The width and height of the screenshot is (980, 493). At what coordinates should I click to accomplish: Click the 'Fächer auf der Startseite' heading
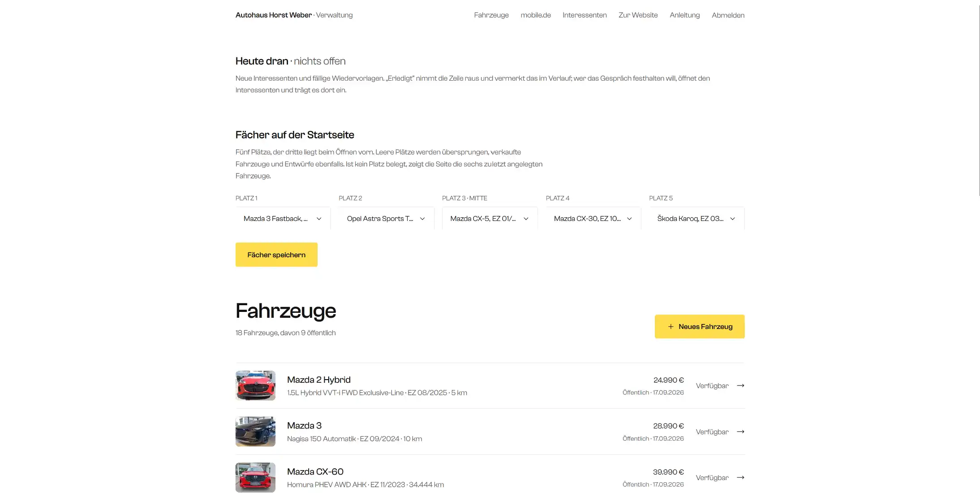(295, 135)
